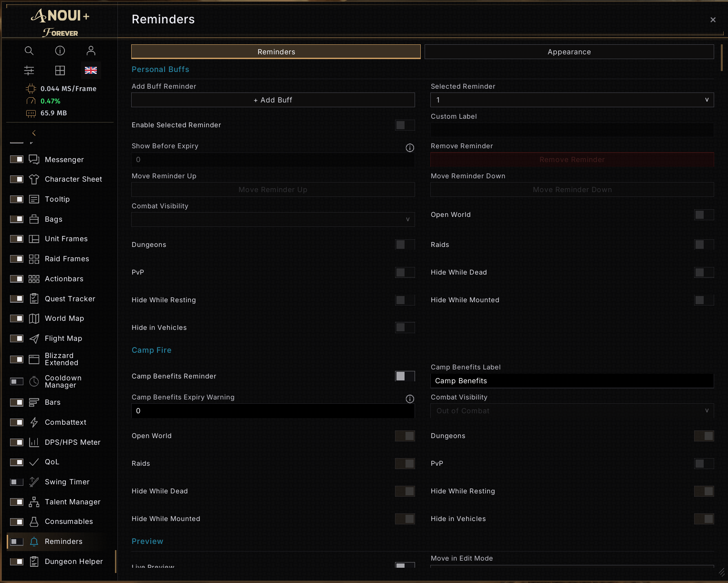
Task: Click the + Add Buff button
Action: click(x=273, y=100)
